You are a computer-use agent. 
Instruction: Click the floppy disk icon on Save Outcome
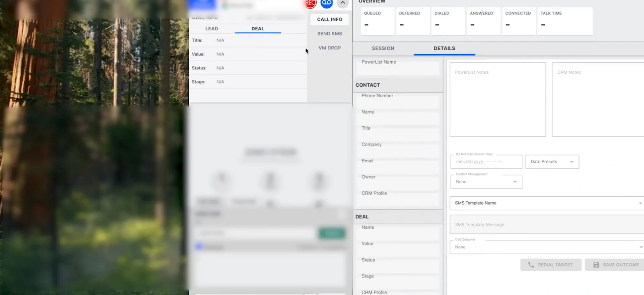pyautogui.click(x=596, y=265)
